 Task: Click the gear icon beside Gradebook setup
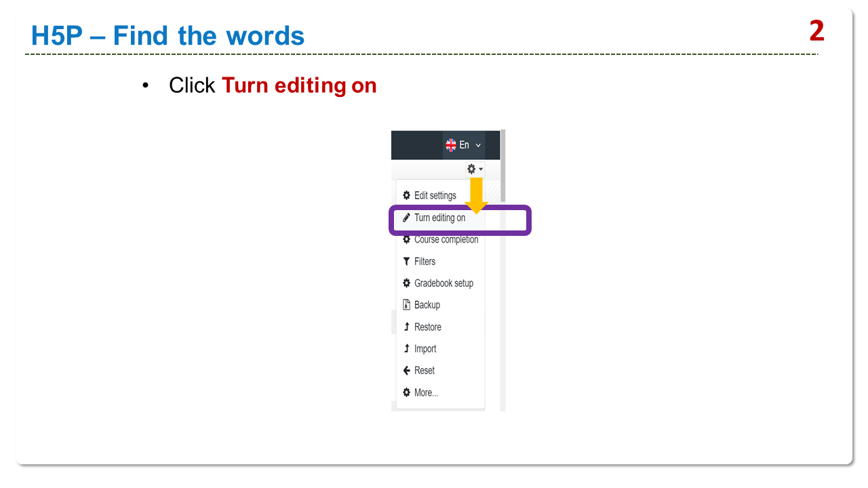coord(406,283)
